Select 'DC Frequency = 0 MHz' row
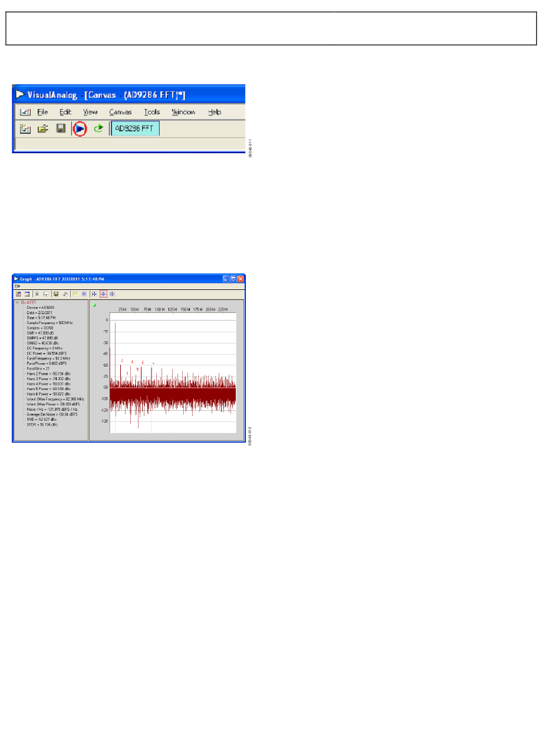The height and width of the screenshot is (739, 560). coord(45,348)
